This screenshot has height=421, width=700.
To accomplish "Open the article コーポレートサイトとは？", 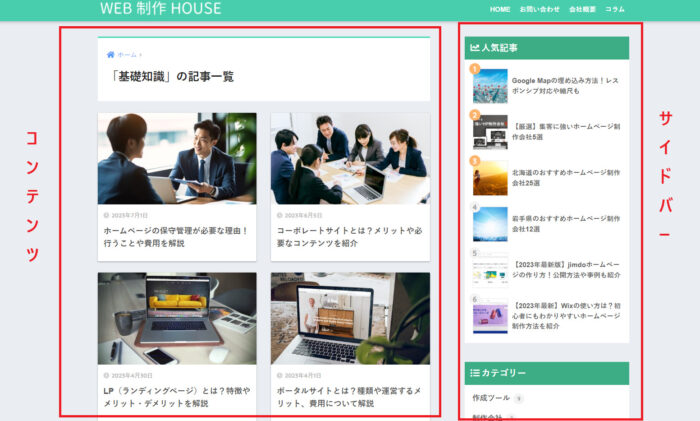I will pyautogui.click(x=349, y=237).
